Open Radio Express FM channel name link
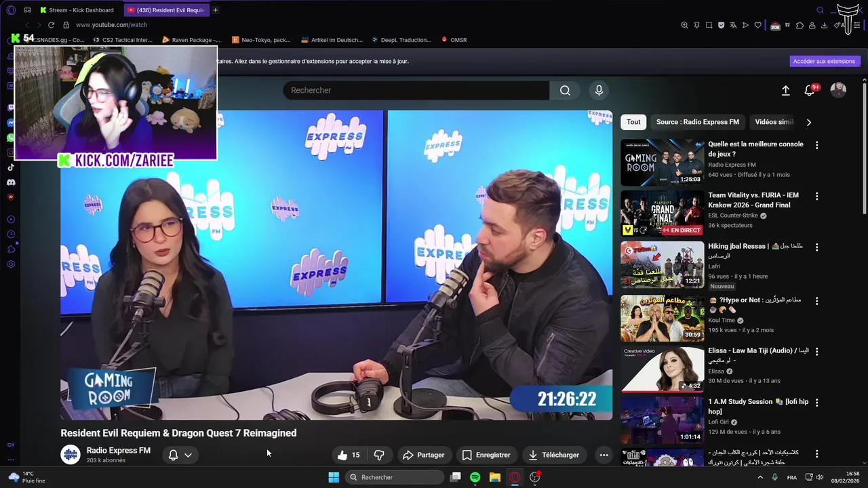 [x=119, y=451]
